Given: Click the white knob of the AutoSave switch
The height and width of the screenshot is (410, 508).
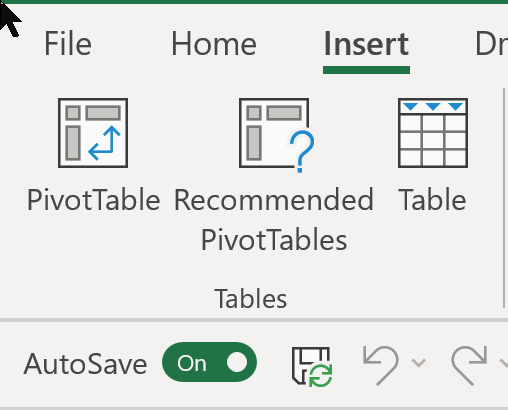Looking at the screenshot, I should point(237,362).
